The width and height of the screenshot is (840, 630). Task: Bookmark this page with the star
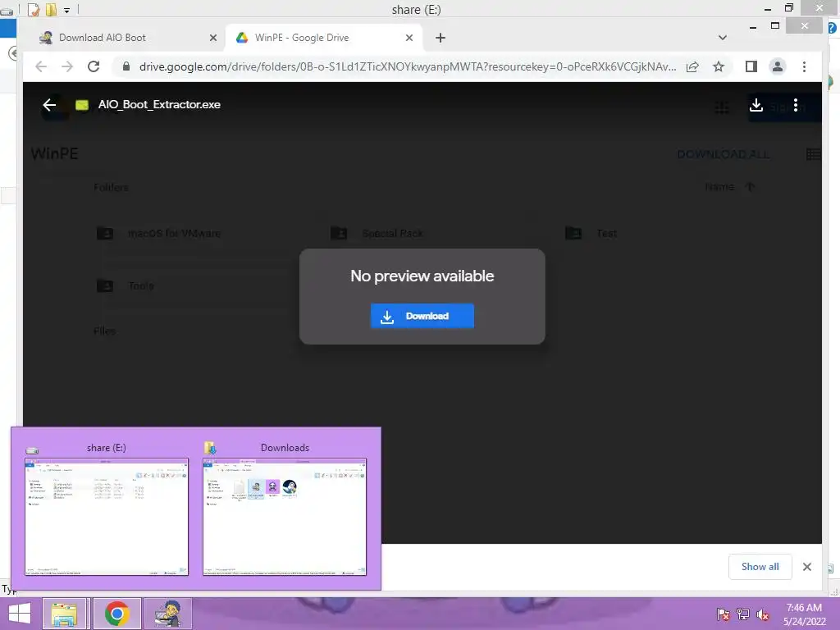click(x=719, y=66)
